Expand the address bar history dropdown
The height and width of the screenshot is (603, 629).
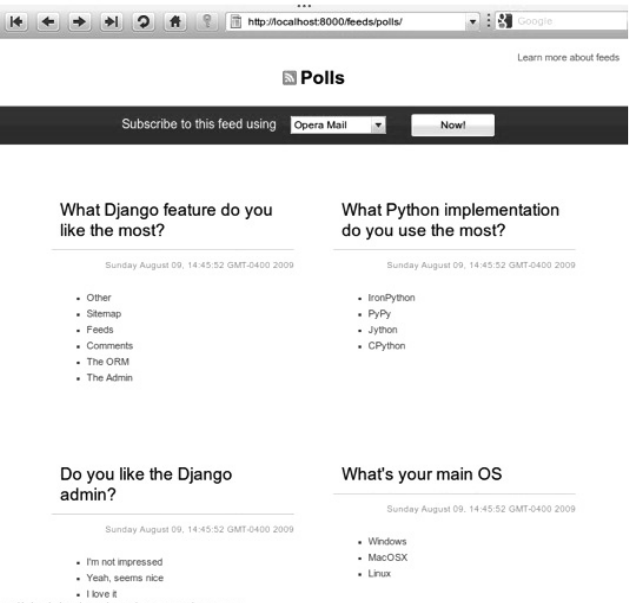(x=473, y=22)
